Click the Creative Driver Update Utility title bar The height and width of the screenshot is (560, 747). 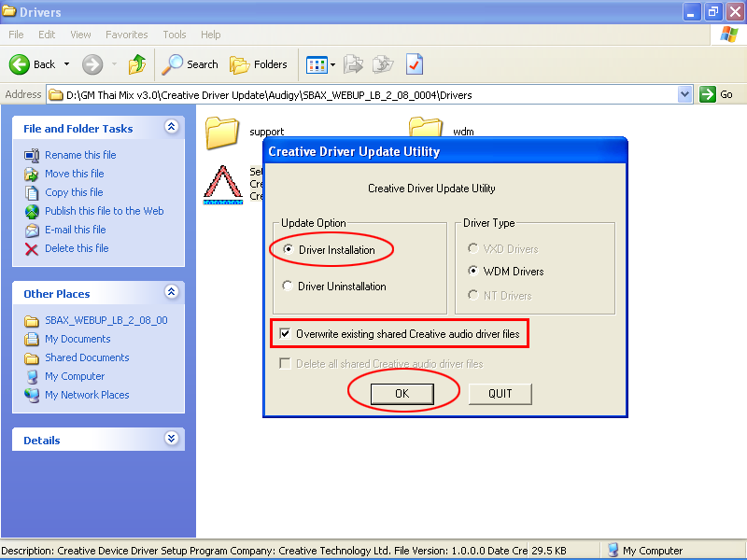(x=445, y=151)
